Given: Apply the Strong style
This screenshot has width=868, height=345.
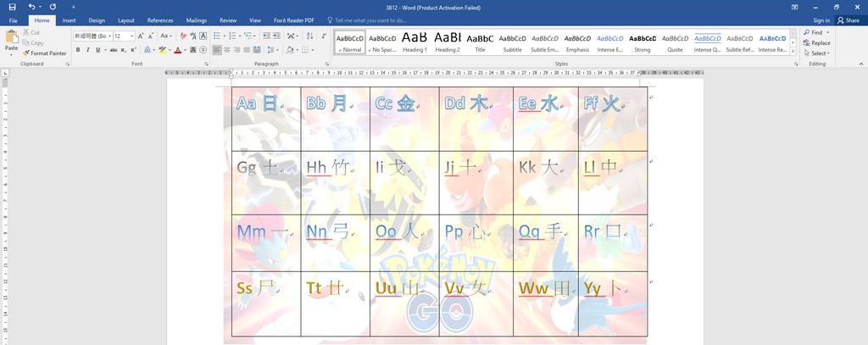Looking at the screenshot, I should click(x=643, y=42).
